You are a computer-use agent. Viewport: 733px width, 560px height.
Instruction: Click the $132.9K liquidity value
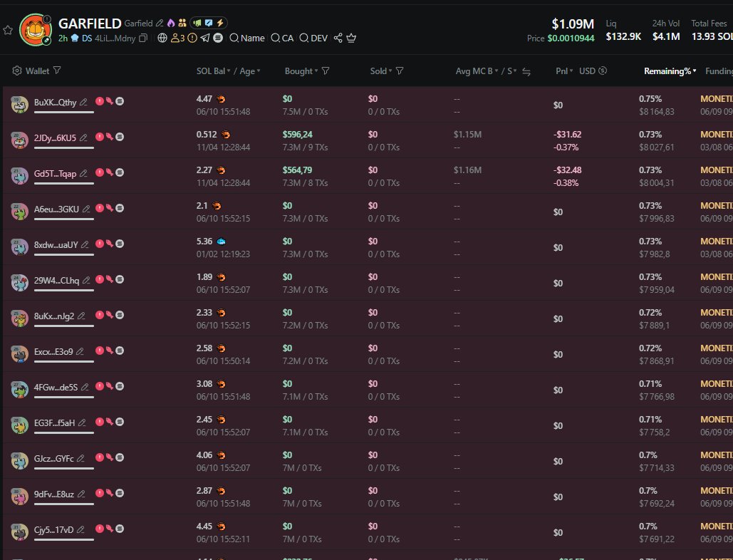(x=623, y=36)
